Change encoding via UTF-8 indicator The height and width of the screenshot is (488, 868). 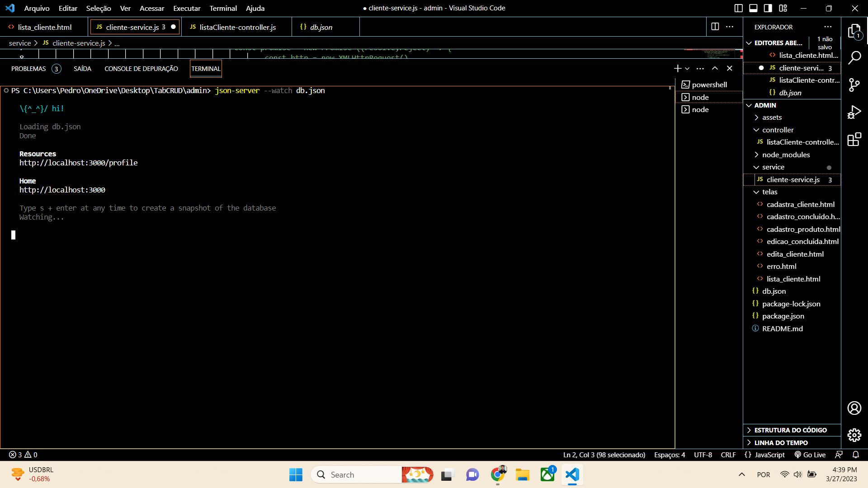tap(703, 455)
